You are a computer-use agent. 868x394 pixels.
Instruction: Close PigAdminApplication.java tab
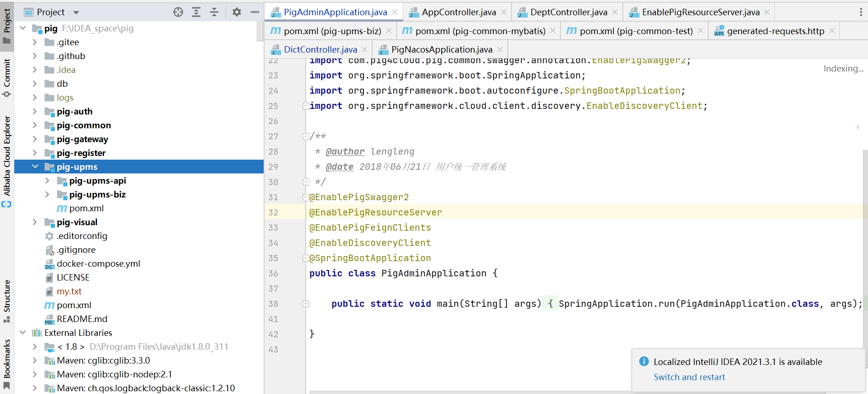point(395,12)
